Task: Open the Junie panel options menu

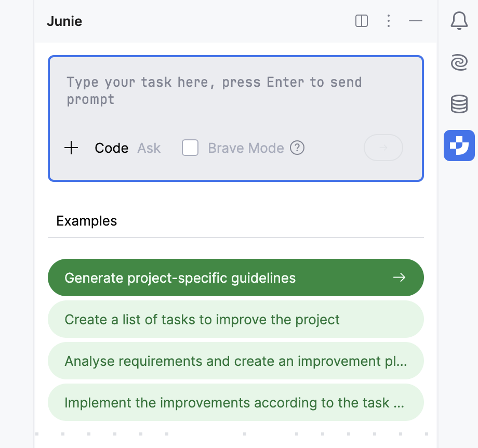Action: click(389, 21)
